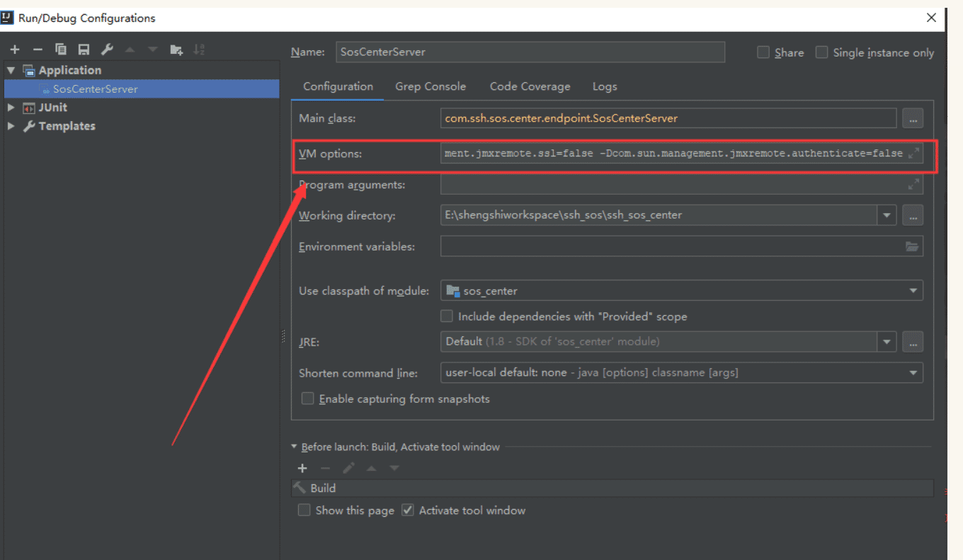Click the working directory browse button

tap(913, 215)
